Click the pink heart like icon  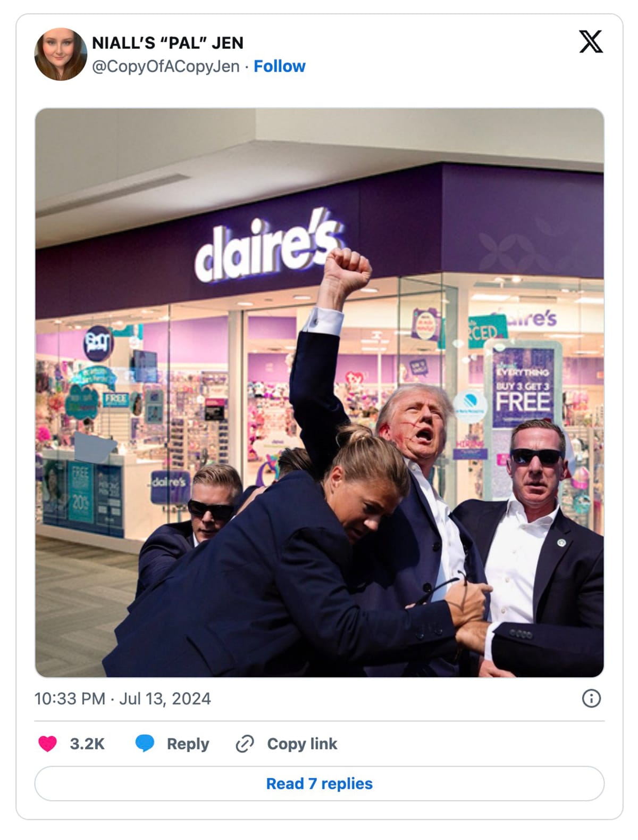[48, 743]
